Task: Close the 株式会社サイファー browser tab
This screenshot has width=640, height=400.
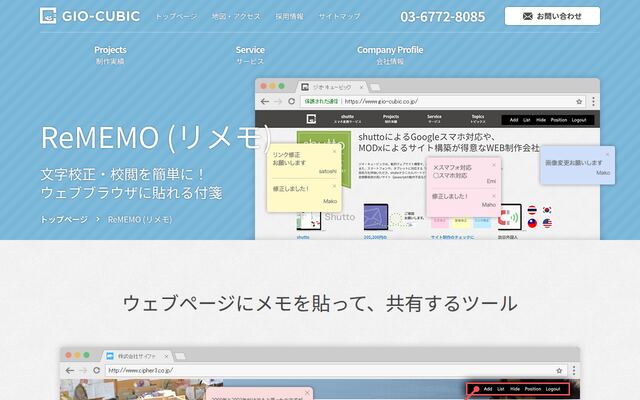Action: coord(166,356)
